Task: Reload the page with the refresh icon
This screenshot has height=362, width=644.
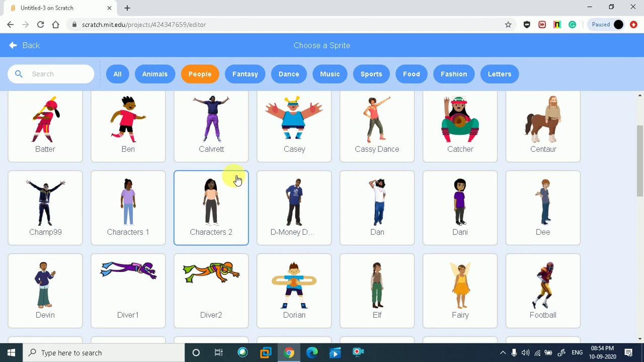Action: (40, 24)
